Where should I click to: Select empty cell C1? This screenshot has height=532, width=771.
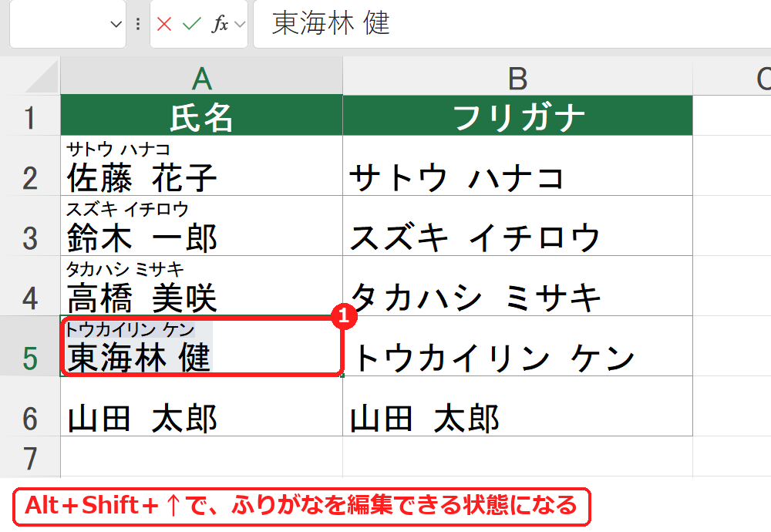point(732,116)
